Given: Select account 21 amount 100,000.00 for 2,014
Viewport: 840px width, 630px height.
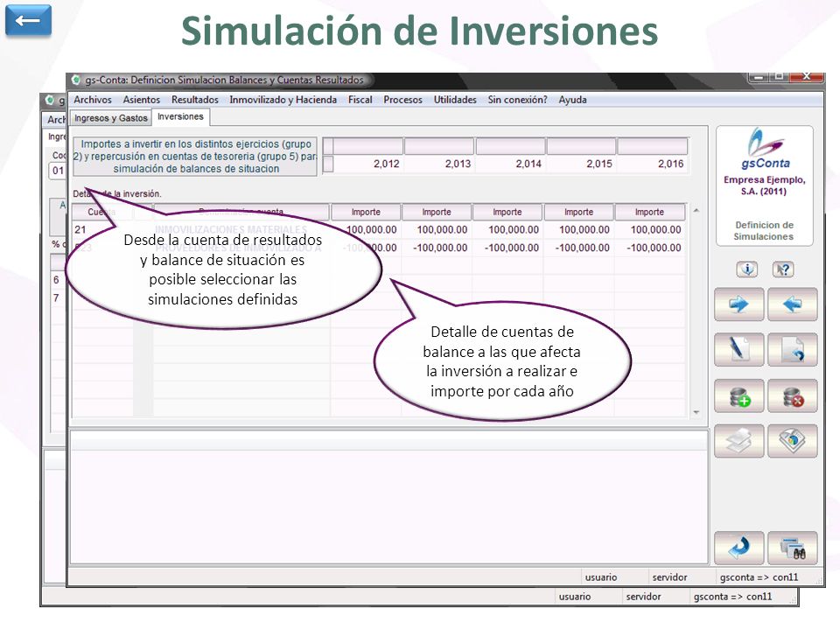Looking at the screenshot, I should (x=507, y=230).
